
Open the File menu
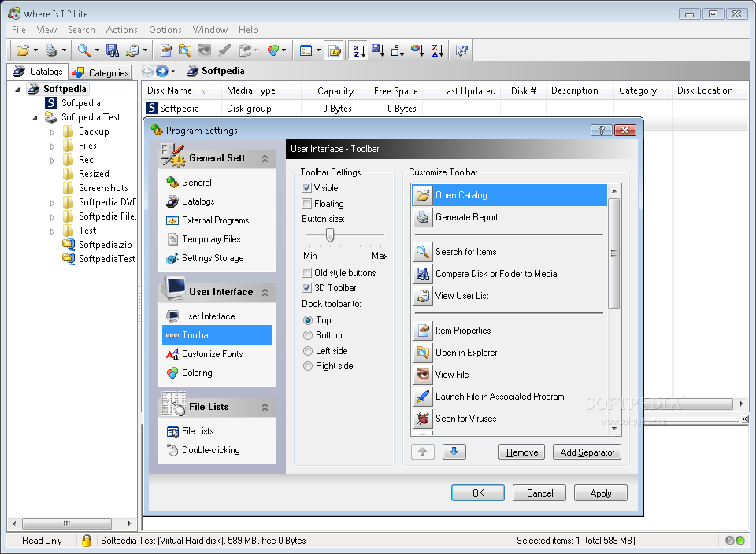[x=19, y=30]
